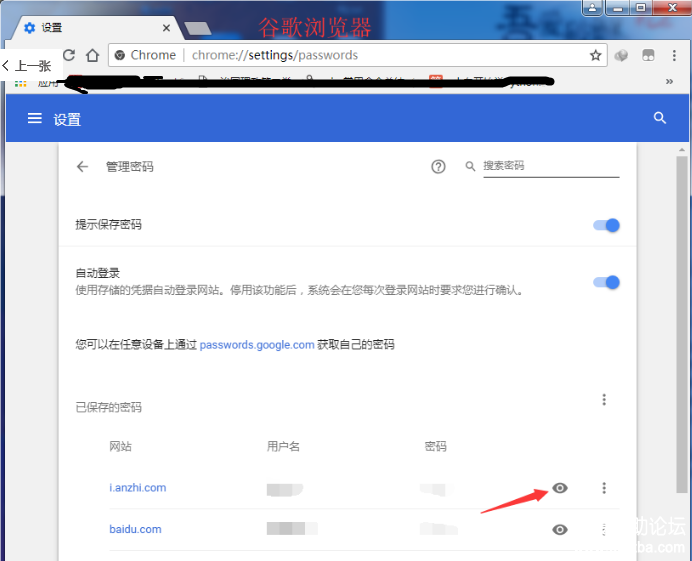This screenshot has height=561, width=692.
Task: Open the baidu.com site link
Action: 135,529
